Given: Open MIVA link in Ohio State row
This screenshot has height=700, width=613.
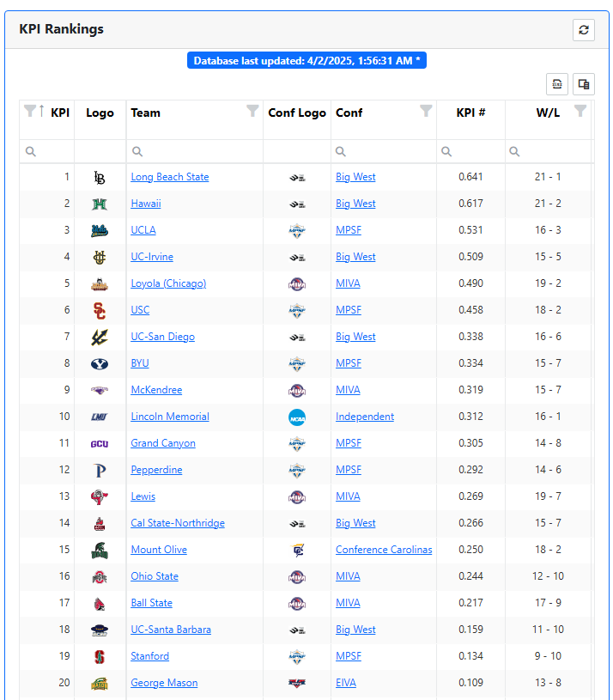Looking at the screenshot, I should 348,576.
